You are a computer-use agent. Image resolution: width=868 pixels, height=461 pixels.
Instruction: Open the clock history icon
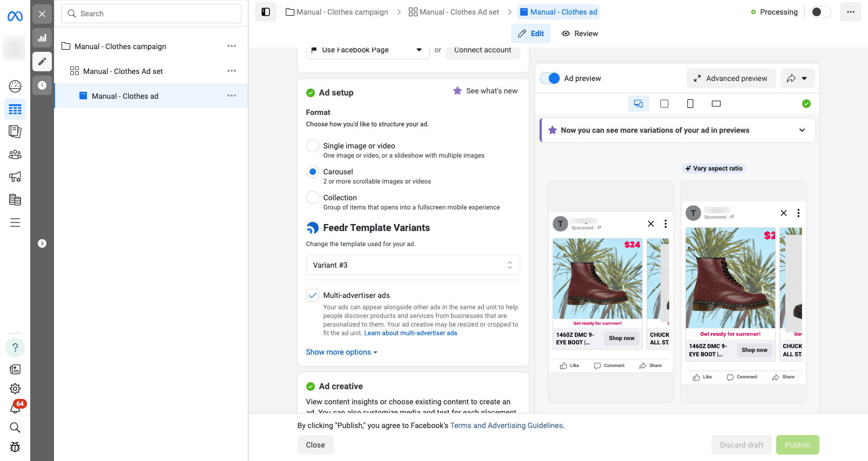point(42,85)
